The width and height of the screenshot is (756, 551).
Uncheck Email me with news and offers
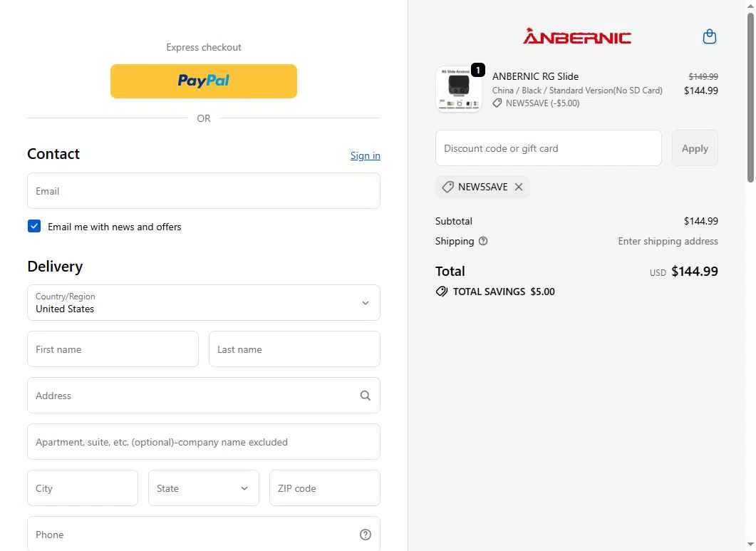pyautogui.click(x=34, y=226)
